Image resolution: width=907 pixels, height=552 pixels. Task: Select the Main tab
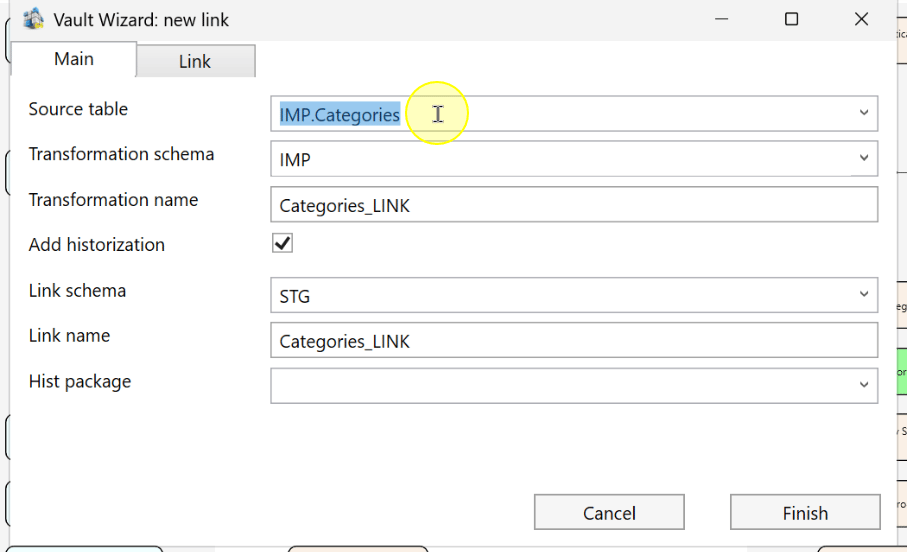73,59
